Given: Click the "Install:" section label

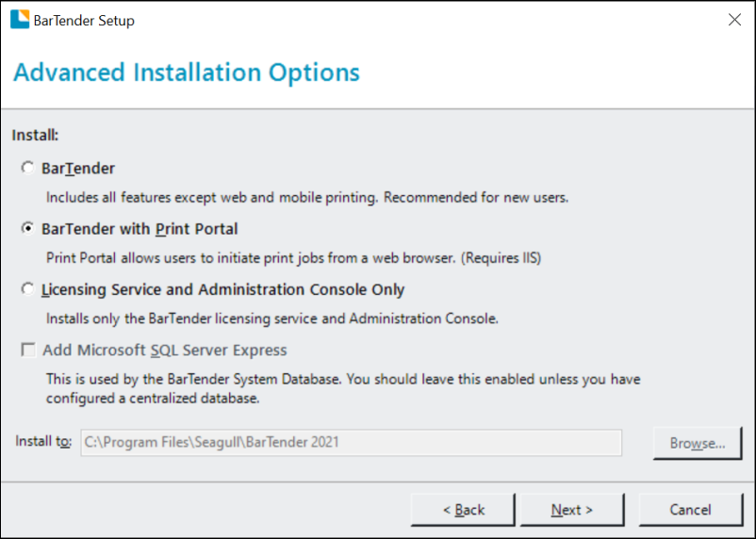Looking at the screenshot, I should (36, 136).
